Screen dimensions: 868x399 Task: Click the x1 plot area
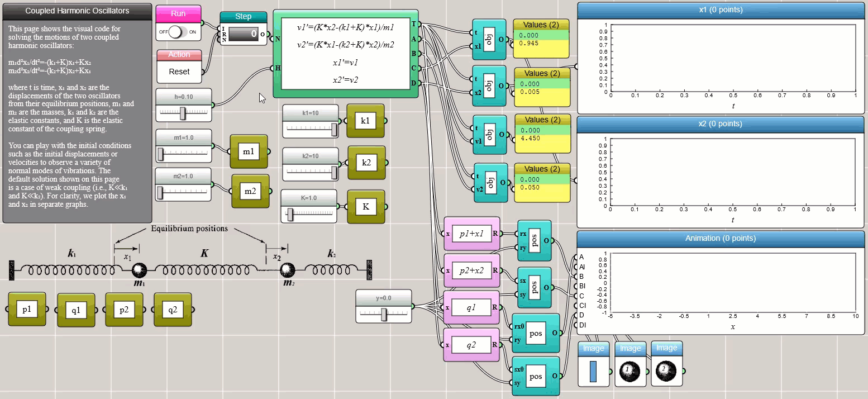coord(733,59)
